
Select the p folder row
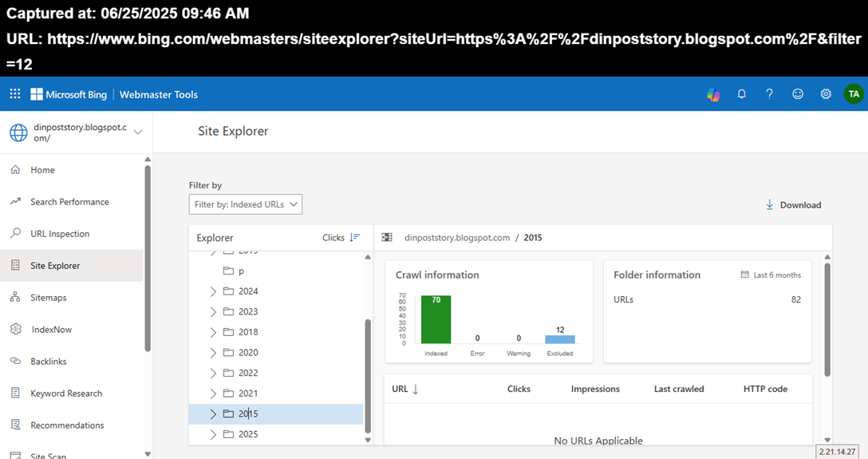pos(276,271)
